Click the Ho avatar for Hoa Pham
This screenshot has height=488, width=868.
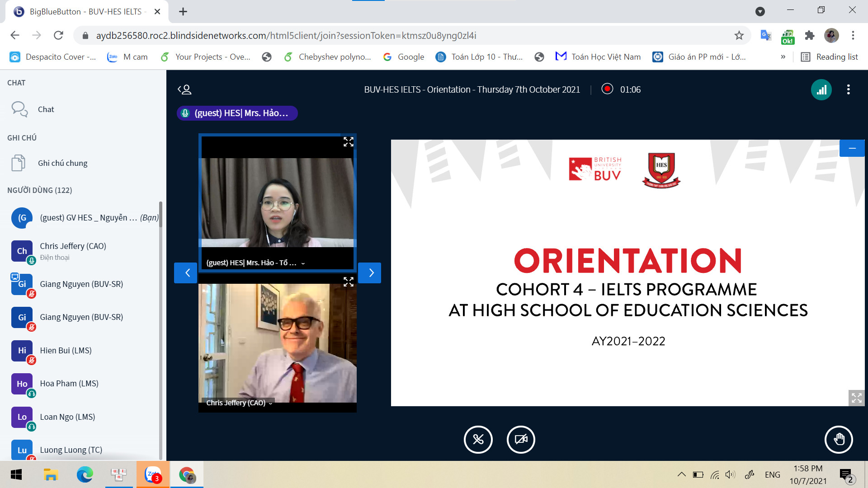(x=22, y=384)
